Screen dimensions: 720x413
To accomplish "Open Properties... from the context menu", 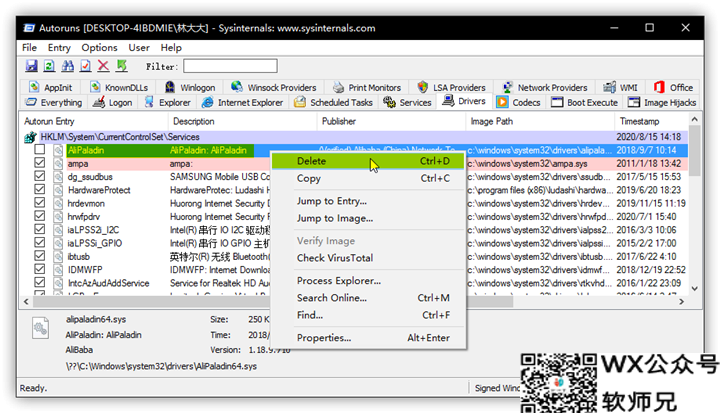I will tap(368, 338).
